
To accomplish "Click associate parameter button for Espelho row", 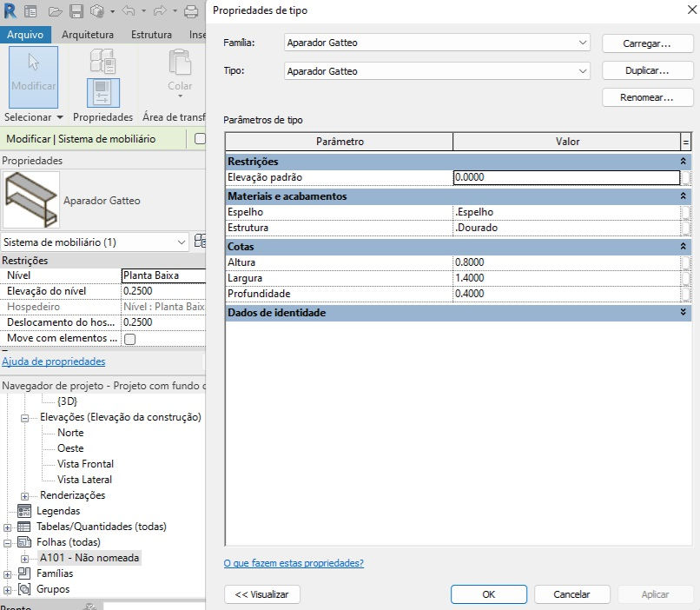I will [686, 212].
